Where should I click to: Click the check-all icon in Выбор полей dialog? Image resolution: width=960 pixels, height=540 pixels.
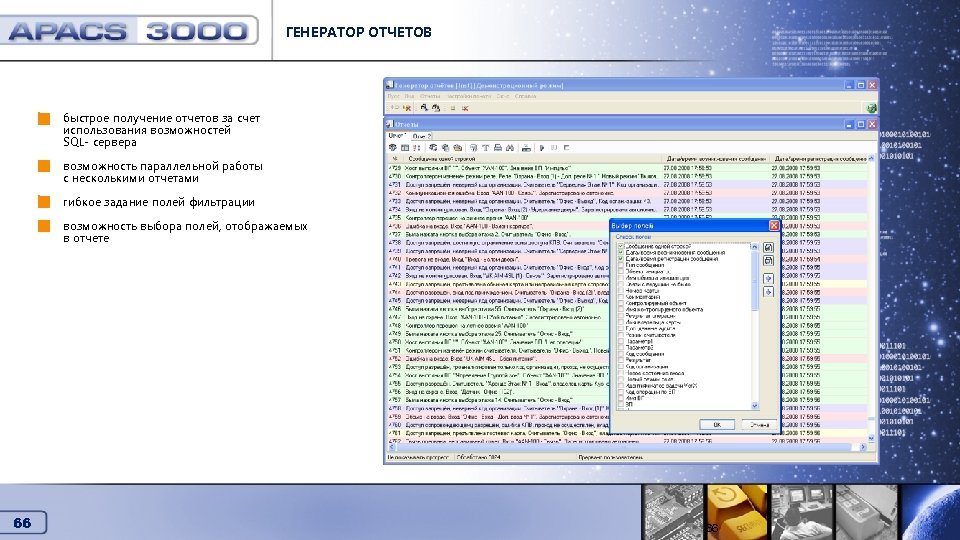click(768, 247)
